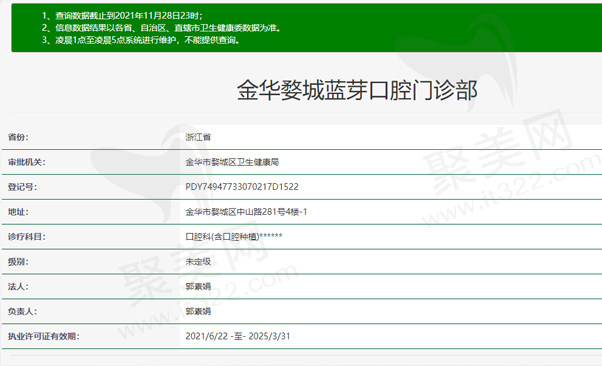Click the 负责人 label
Screen dimensions: 602x366
click(22, 311)
